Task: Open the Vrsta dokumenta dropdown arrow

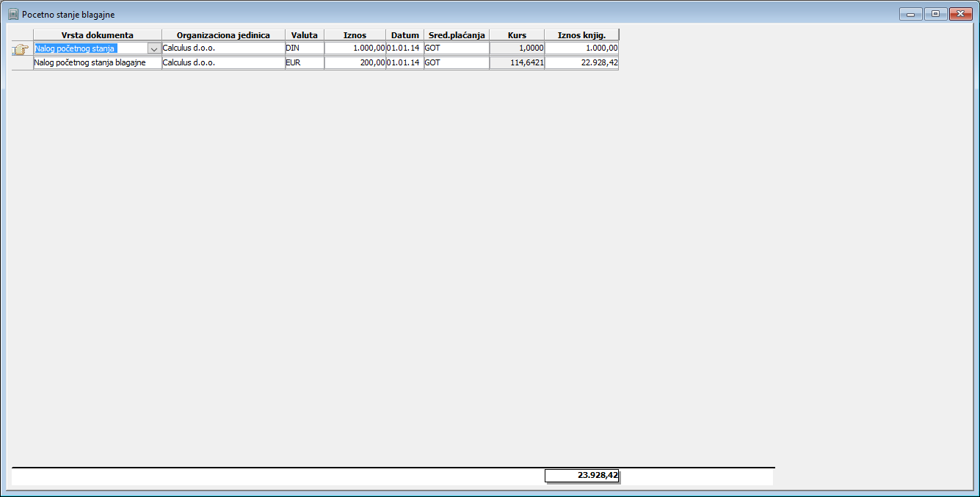Action: [154, 48]
